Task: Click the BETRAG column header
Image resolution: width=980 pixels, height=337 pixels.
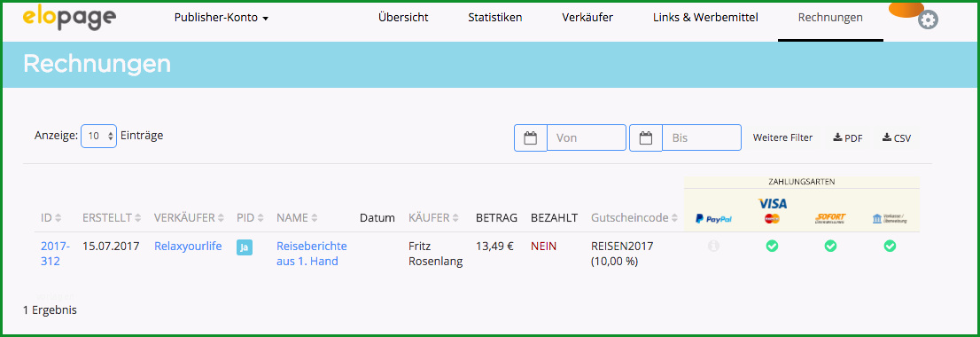Action: [497, 218]
